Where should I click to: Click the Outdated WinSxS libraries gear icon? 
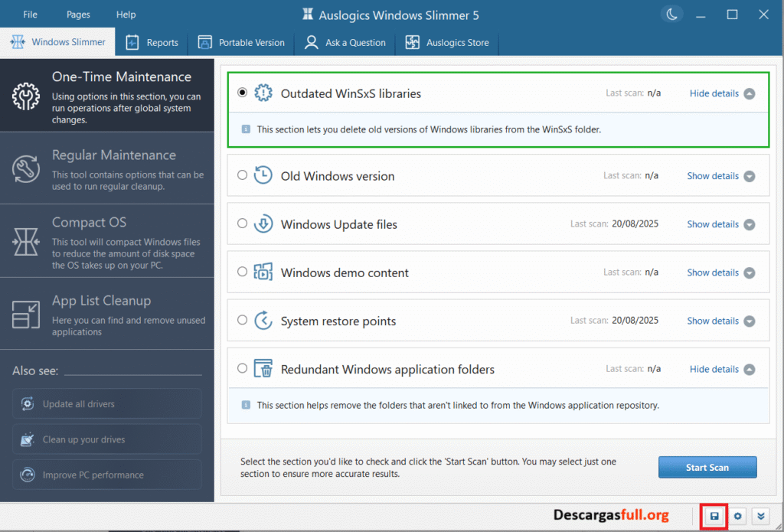click(x=263, y=93)
